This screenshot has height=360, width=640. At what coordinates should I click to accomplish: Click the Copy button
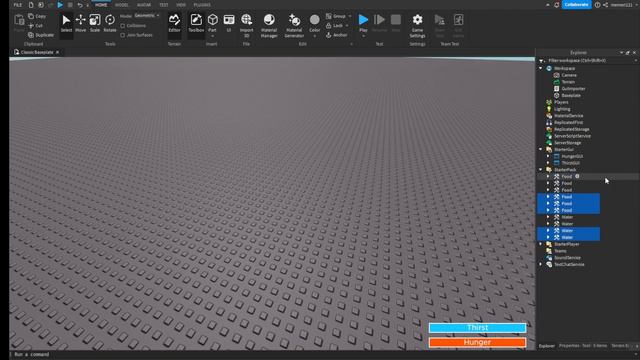click(37, 16)
